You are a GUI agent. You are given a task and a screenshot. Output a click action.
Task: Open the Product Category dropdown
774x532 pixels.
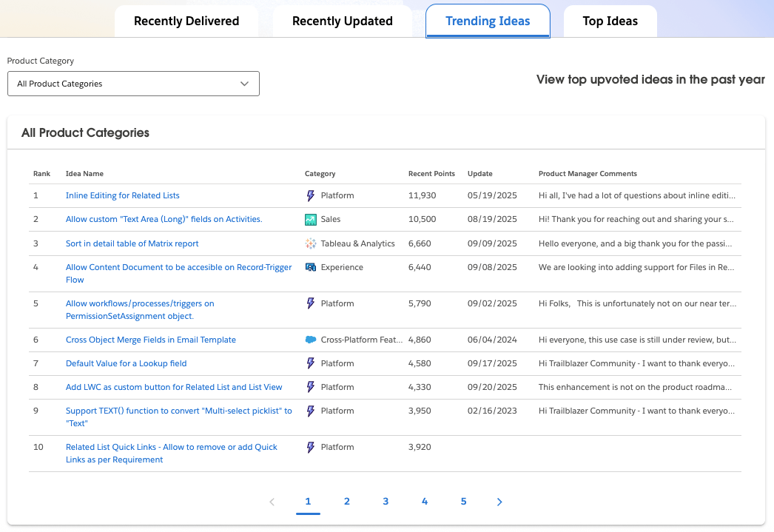pos(133,84)
